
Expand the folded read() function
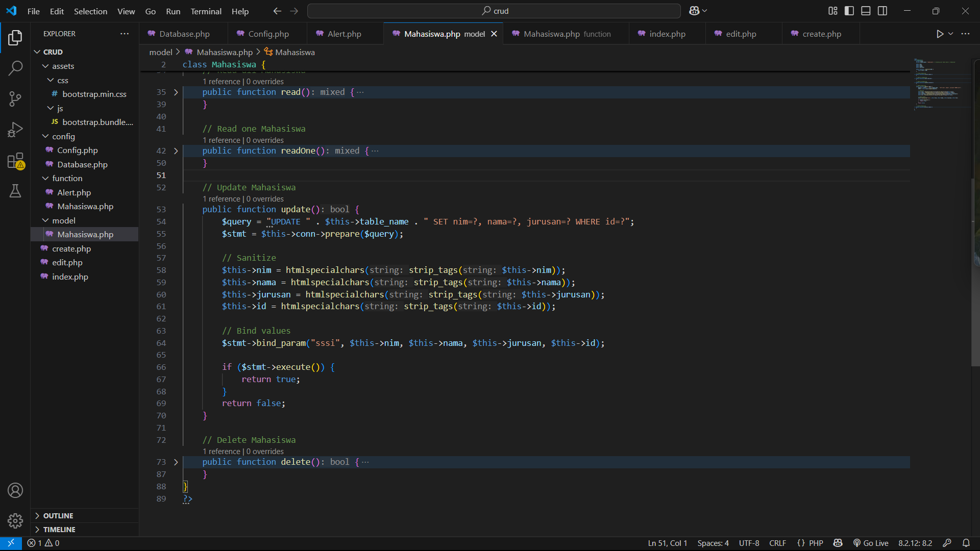point(176,92)
